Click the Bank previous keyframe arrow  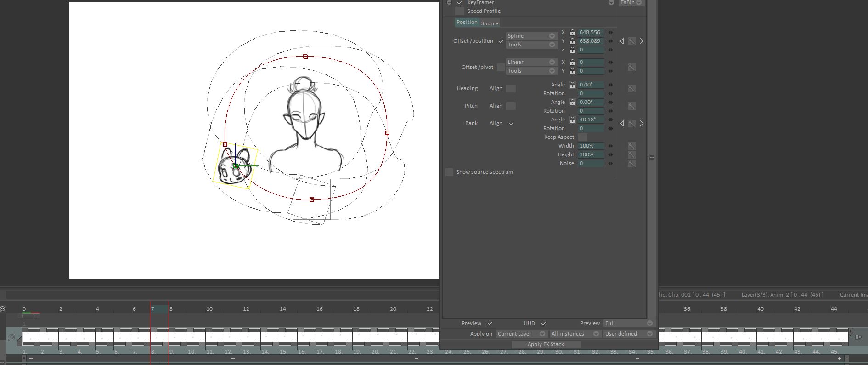(x=622, y=124)
